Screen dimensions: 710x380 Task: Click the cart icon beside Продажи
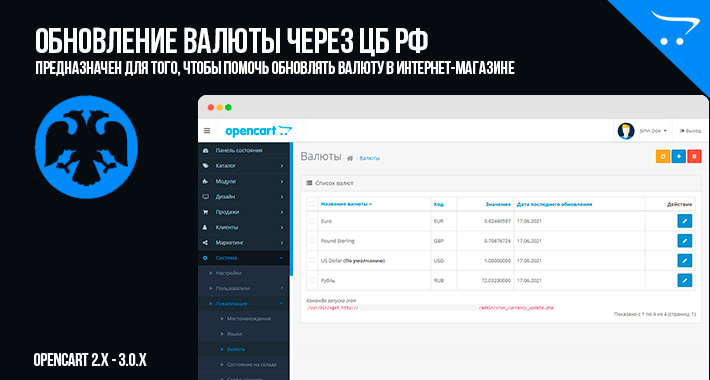[206, 212]
